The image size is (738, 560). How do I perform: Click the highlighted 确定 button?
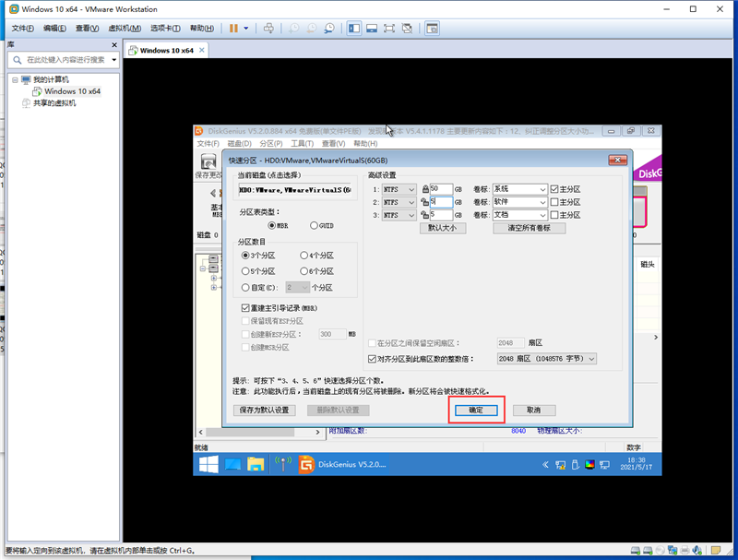tap(476, 410)
